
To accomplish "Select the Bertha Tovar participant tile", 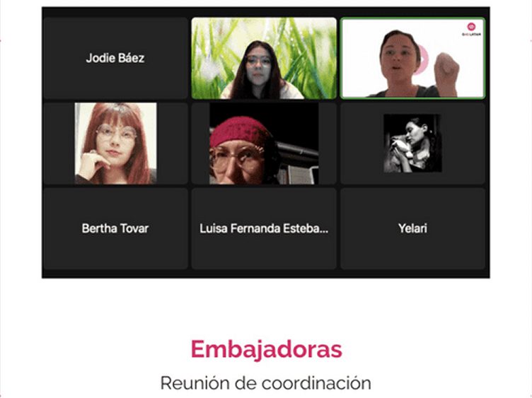I will (115, 228).
